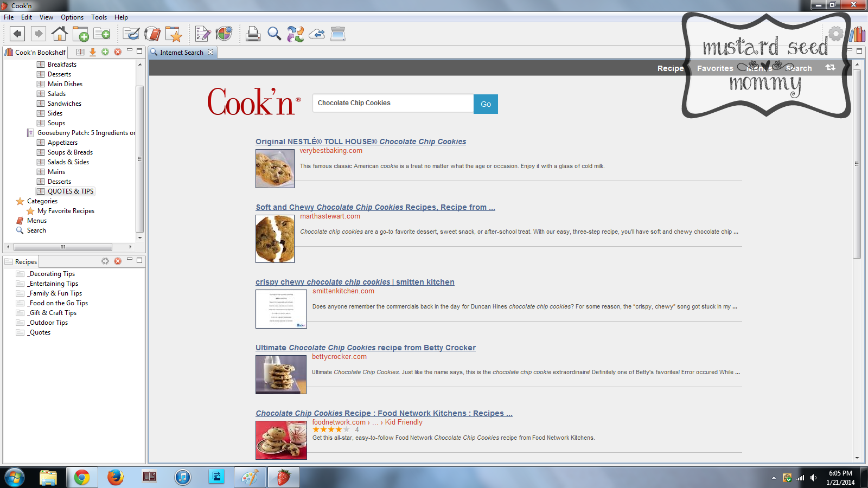Click the green plus in Bookshelf header
The width and height of the screenshot is (868, 488).
[x=105, y=52]
